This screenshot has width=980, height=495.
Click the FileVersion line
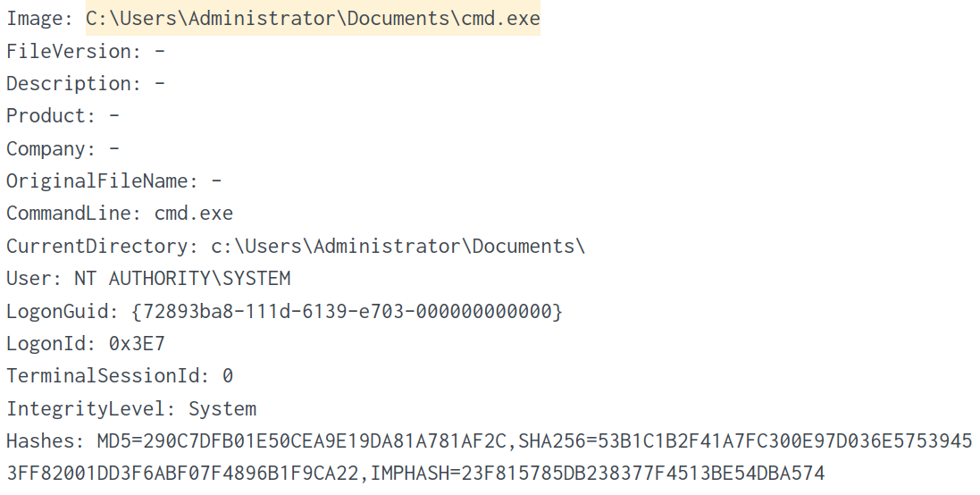(x=86, y=51)
